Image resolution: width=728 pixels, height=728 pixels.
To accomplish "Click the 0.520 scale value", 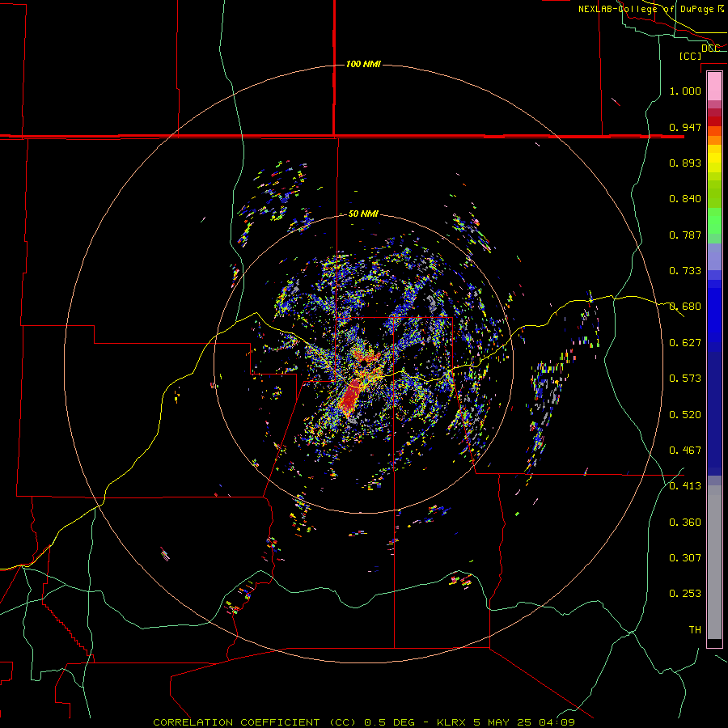I will 685,415.
